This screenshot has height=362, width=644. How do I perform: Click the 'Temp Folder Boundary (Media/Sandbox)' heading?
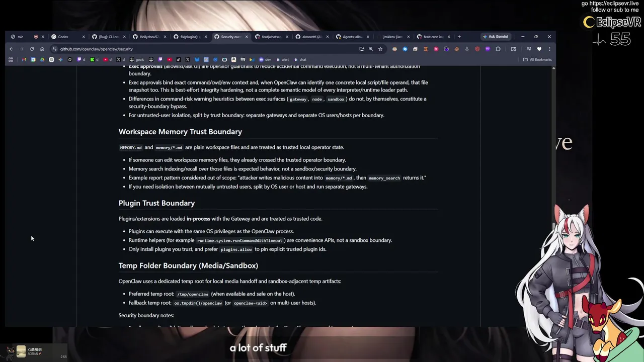(188, 265)
